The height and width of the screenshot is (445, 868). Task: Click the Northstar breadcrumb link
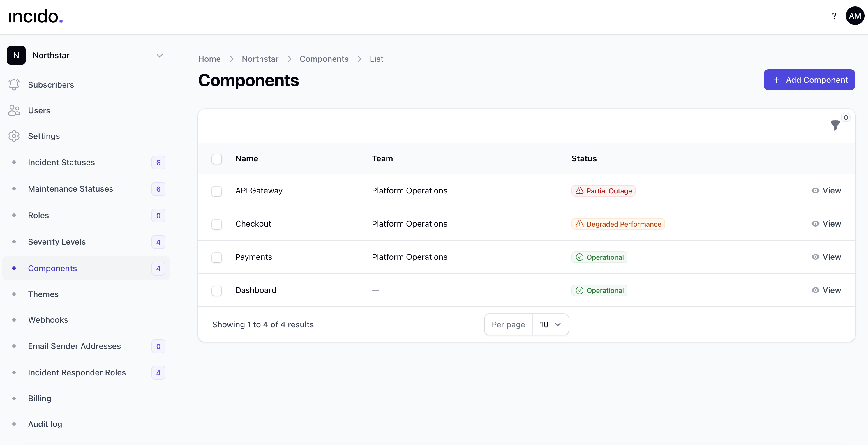coord(260,59)
